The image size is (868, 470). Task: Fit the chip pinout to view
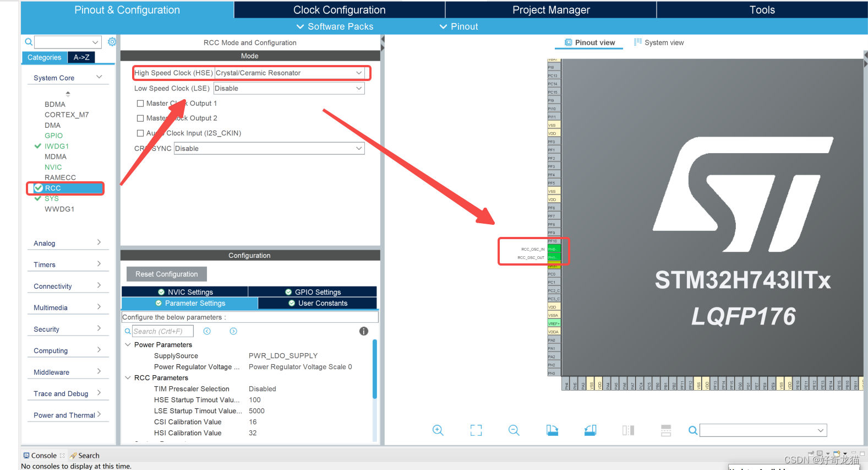point(476,430)
